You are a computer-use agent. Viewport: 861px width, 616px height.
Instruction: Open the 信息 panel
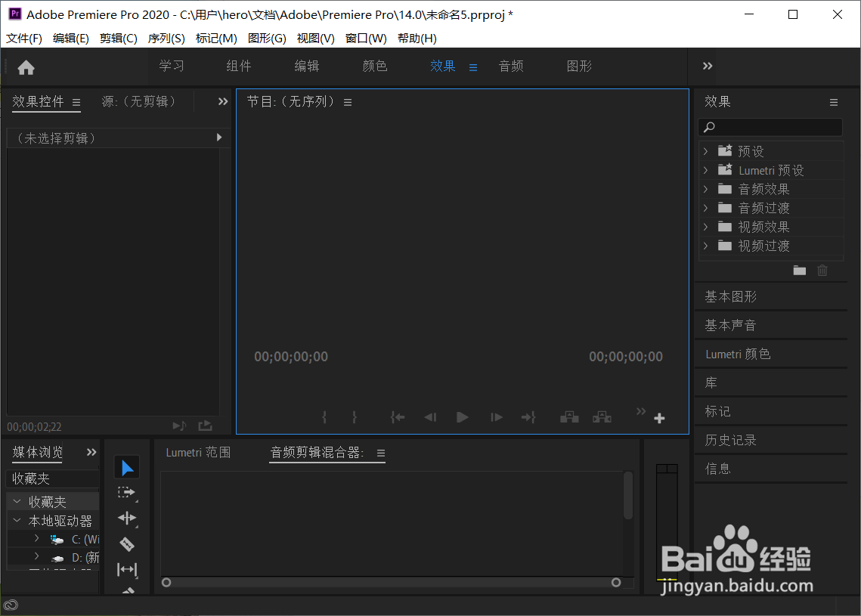pyautogui.click(x=717, y=469)
